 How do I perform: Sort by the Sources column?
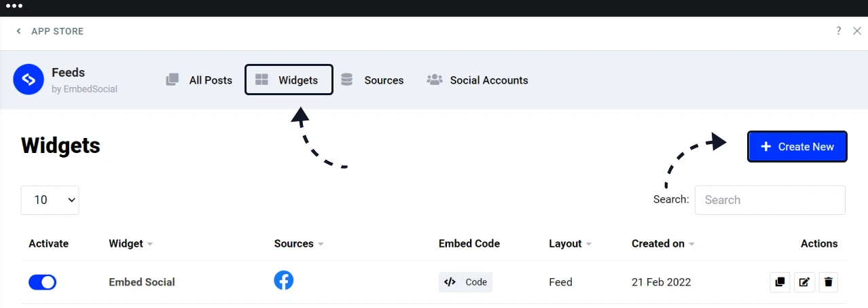pos(298,243)
